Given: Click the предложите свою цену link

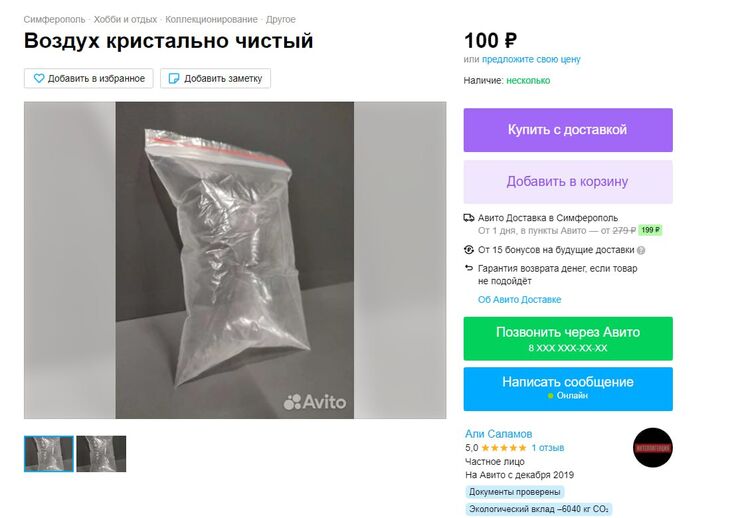Looking at the screenshot, I should click(531, 60).
